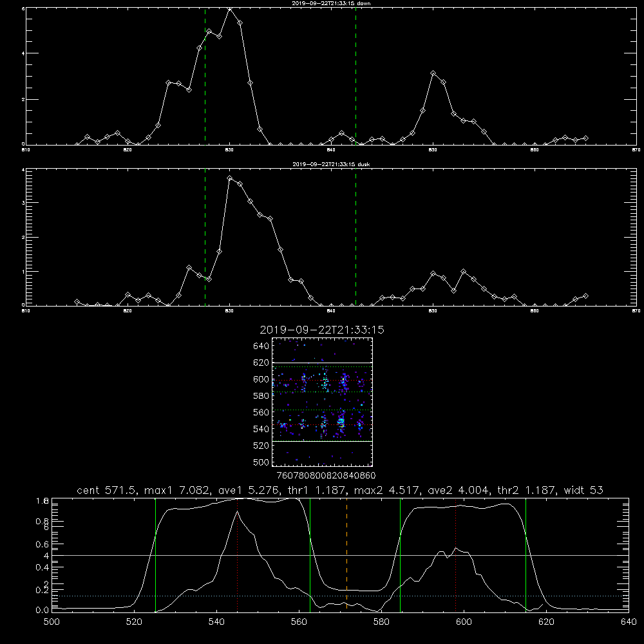The width and height of the screenshot is (644, 644).
Task: Click the left green dashed line in dawn plot
Action: 205,76
